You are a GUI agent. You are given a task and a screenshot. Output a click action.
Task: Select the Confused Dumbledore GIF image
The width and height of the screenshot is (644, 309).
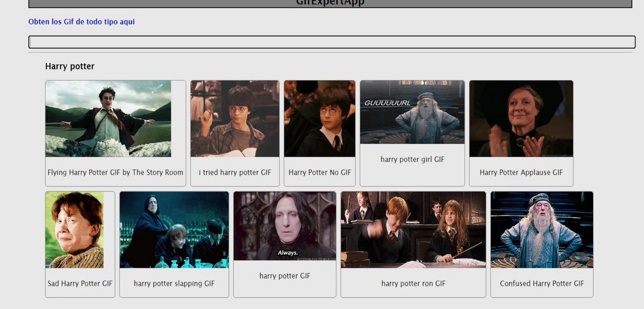tap(541, 230)
